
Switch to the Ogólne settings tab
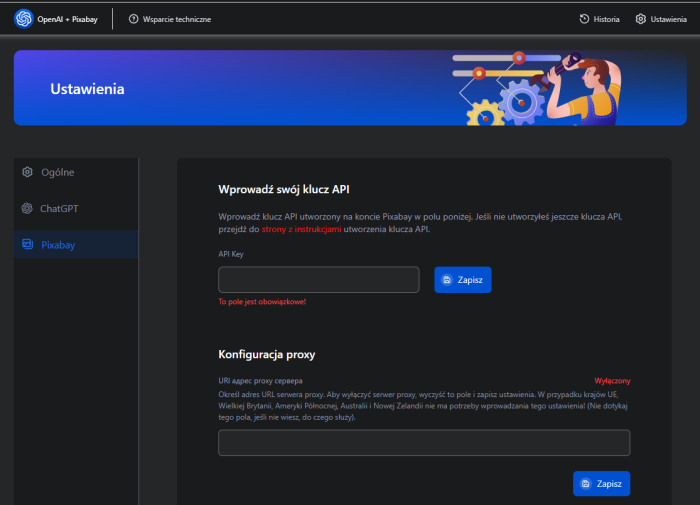point(57,172)
